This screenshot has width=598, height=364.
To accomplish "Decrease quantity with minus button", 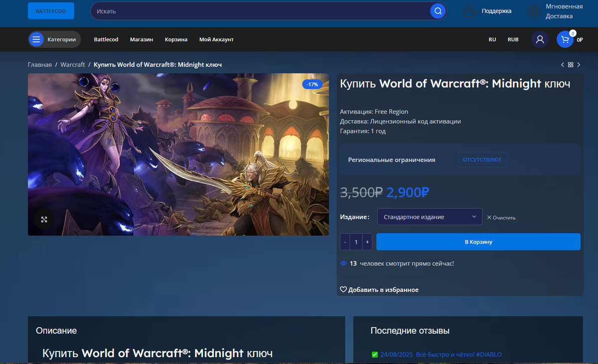I will click(345, 242).
